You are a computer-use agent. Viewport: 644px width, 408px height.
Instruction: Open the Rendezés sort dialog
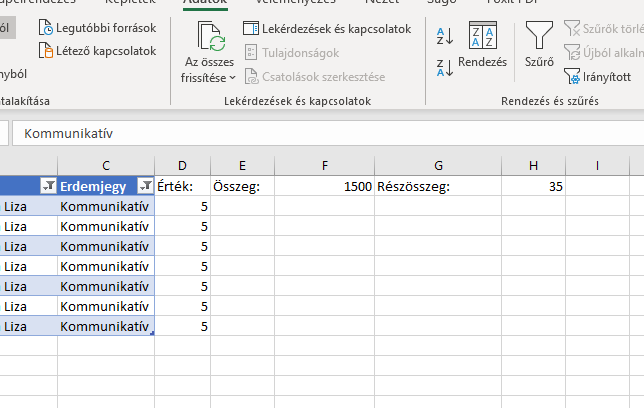click(482, 46)
